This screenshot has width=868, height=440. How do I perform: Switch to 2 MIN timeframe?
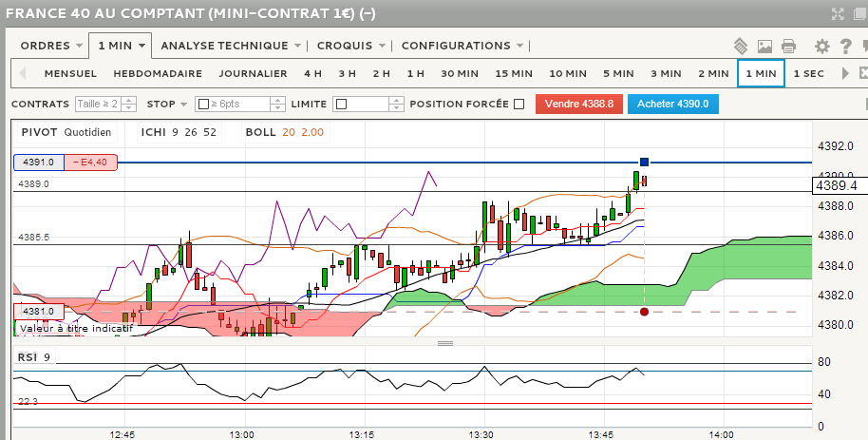pos(713,74)
